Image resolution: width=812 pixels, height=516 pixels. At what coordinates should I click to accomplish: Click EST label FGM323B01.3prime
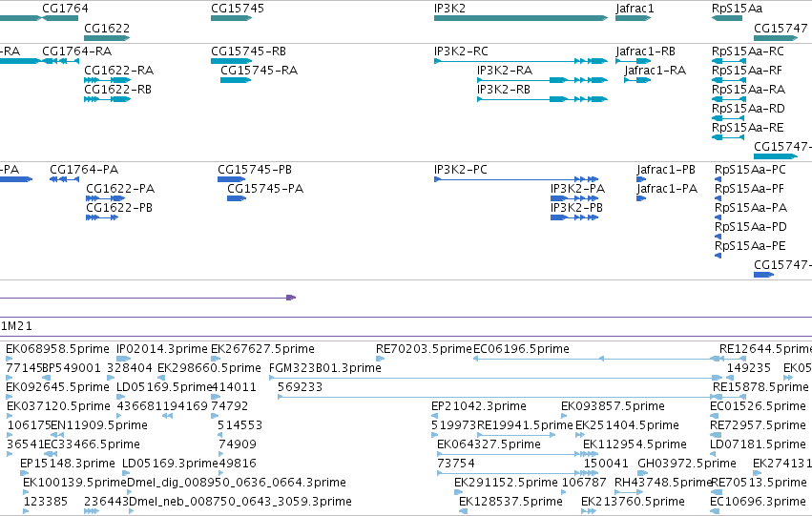(x=325, y=368)
